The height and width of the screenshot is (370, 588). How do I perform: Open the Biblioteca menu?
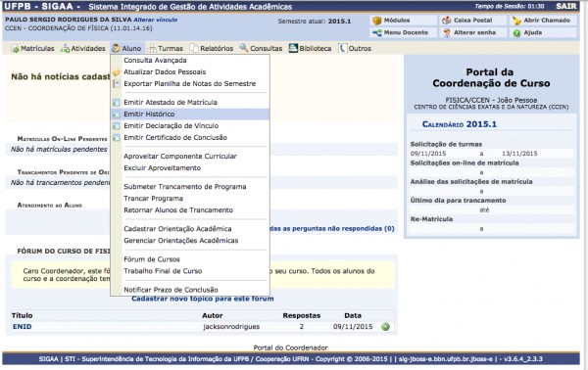(310, 49)
